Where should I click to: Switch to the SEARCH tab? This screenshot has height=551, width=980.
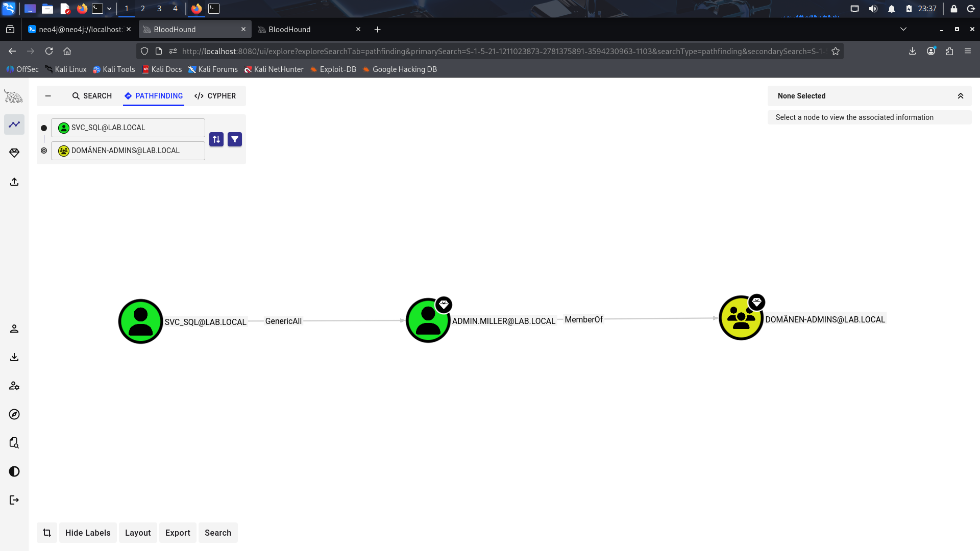click(x=92, y=96)
